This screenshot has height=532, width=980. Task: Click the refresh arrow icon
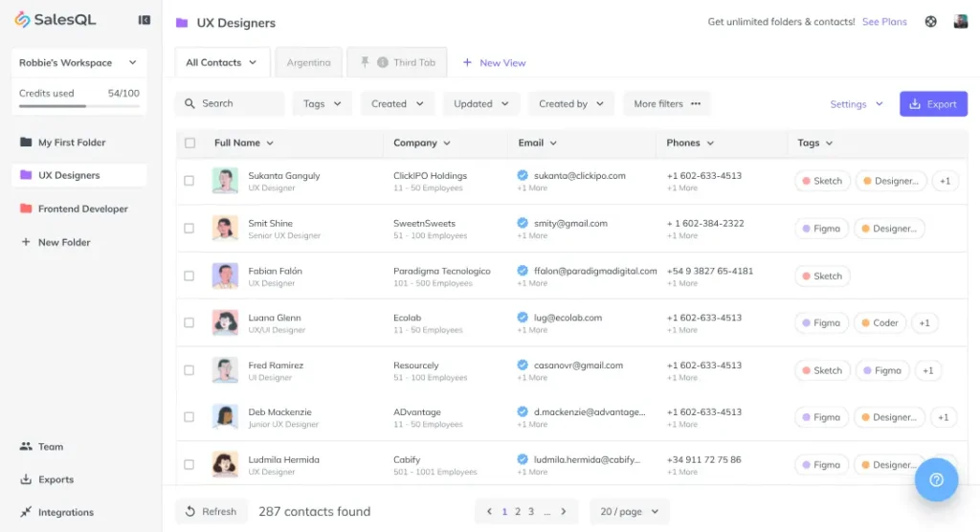[x=190, y=511]
